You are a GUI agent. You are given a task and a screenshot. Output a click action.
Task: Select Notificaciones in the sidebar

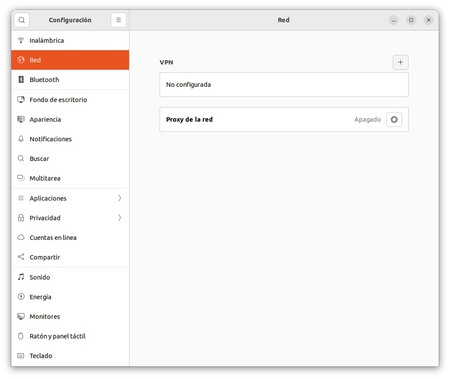70,139
